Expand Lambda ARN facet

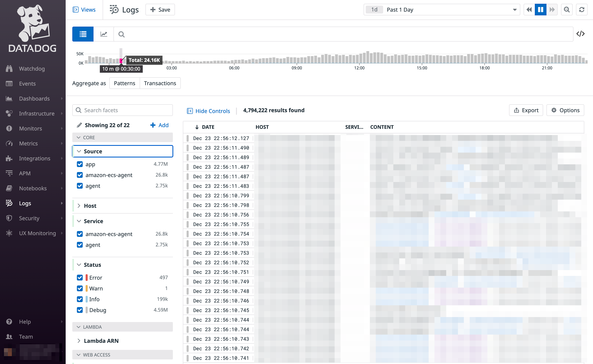(101, 341)
